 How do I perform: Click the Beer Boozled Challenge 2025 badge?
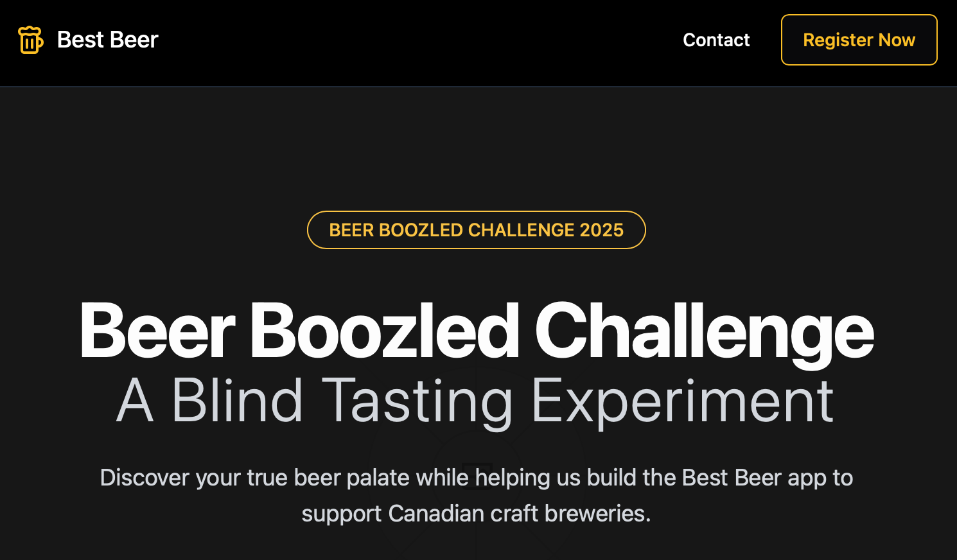click(x=476, y=230)
